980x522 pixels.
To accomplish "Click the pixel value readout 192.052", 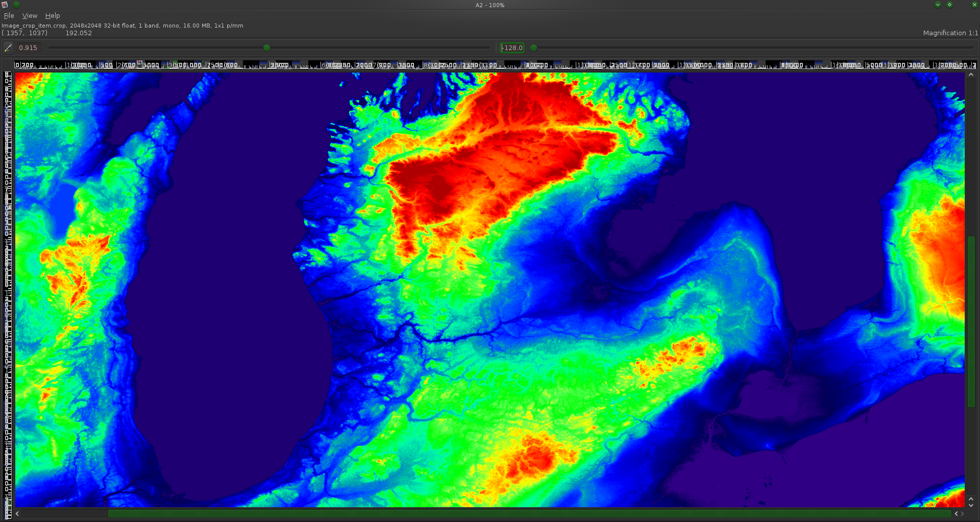I will (x=79, y=33).
